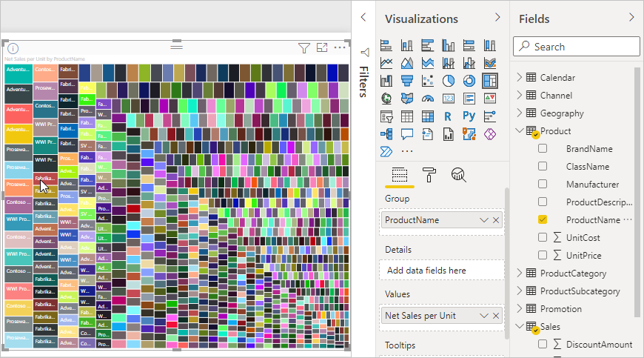Select the Gauge visualization icon

click(428, 99)
